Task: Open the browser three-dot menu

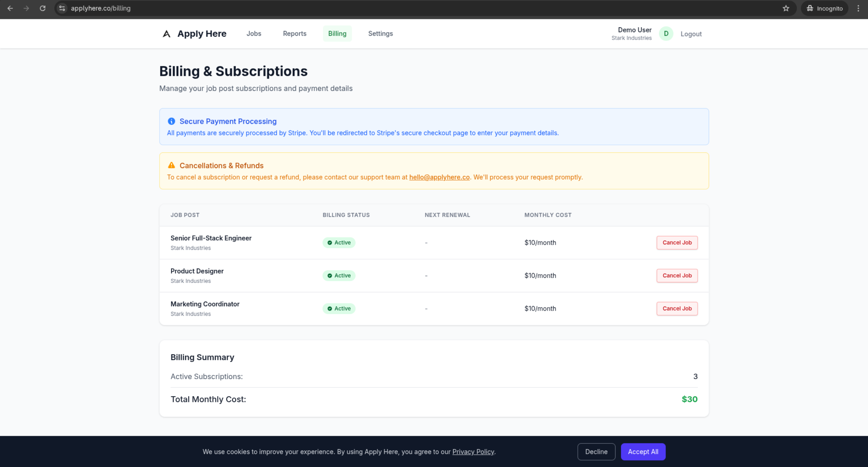Action: pyautogui.click(x=858, y=8)
